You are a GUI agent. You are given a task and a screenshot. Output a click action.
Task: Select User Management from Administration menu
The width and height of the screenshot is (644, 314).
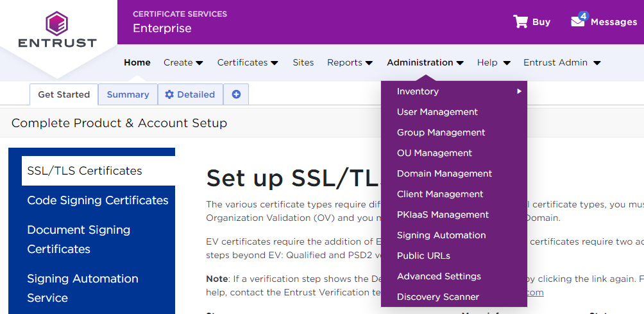[x=437, y=112]
